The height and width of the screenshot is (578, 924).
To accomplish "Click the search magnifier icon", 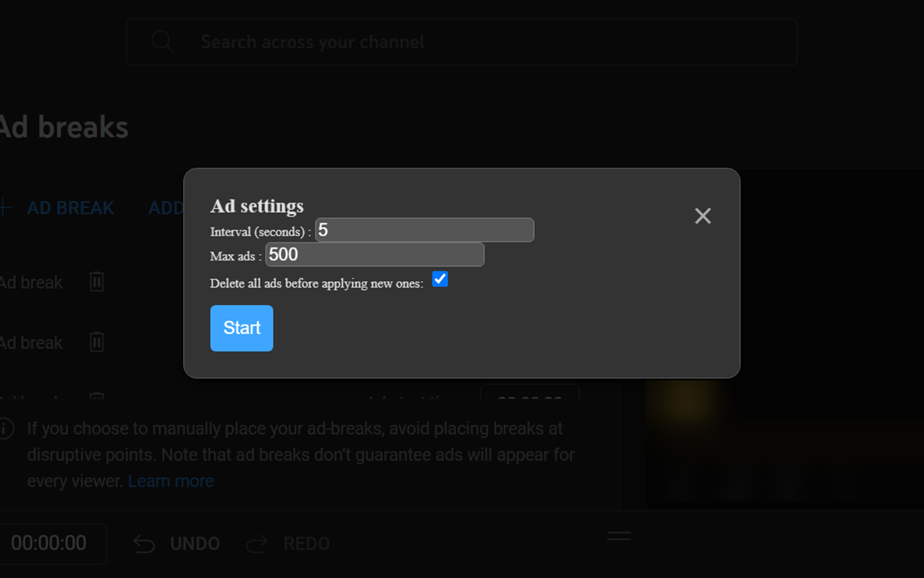I will pyautogui.click(x=162, y=42).
